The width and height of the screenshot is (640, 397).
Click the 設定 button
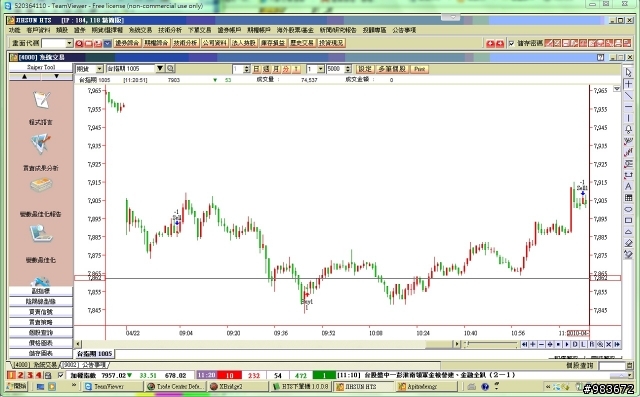pos(365,69)
